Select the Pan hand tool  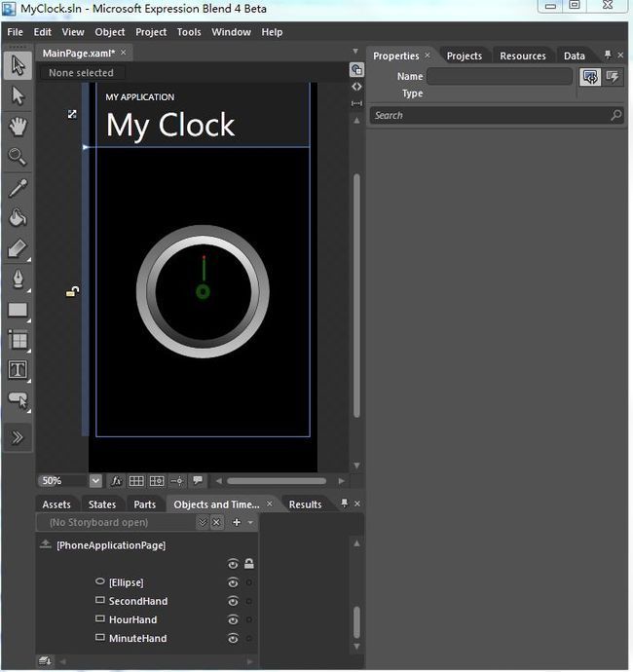(x=18, y=127)
